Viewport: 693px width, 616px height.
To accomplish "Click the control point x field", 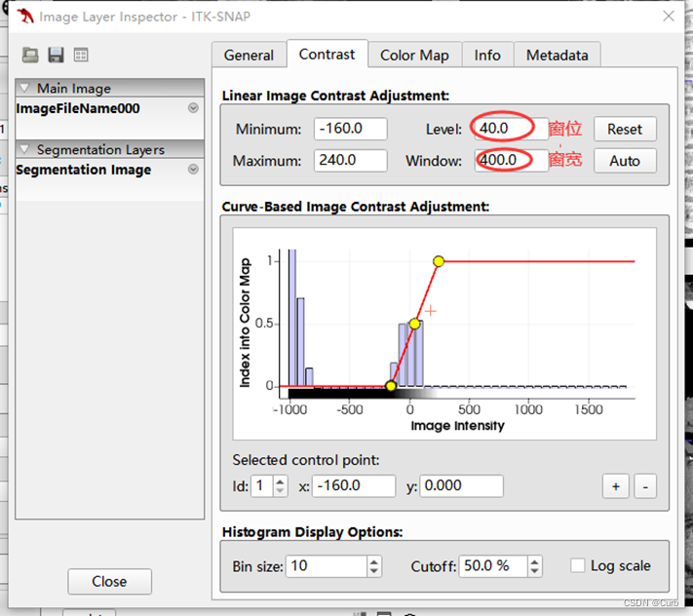I will click(354, 486).
